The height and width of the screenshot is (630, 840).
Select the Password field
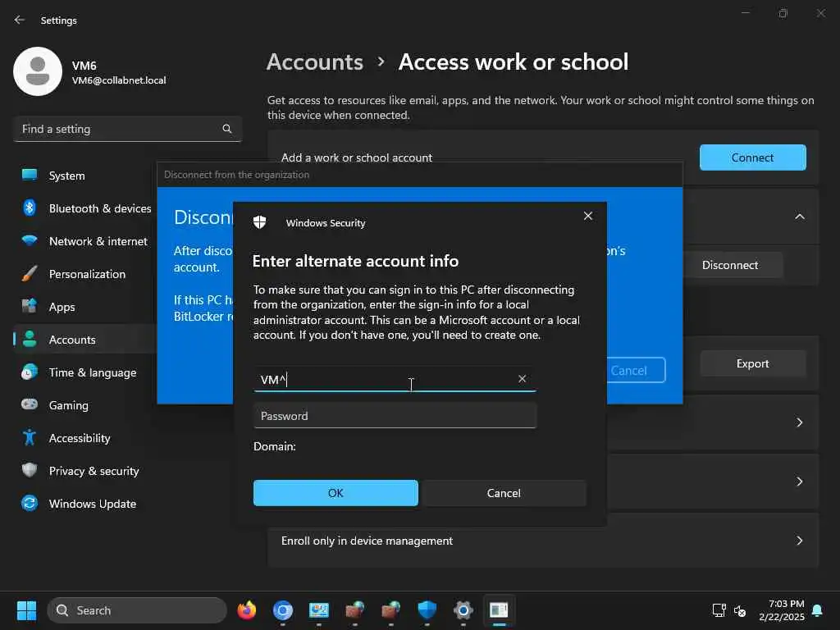click(x=395, y=416)
